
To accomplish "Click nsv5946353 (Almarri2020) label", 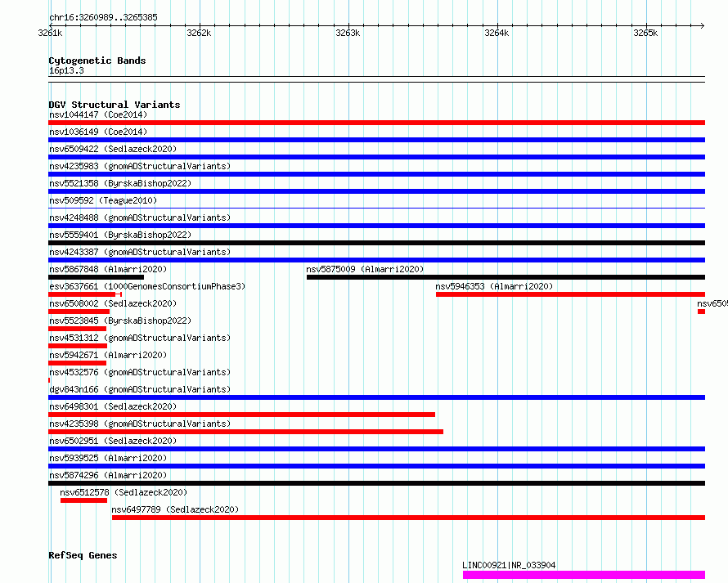I will point(494,286).
